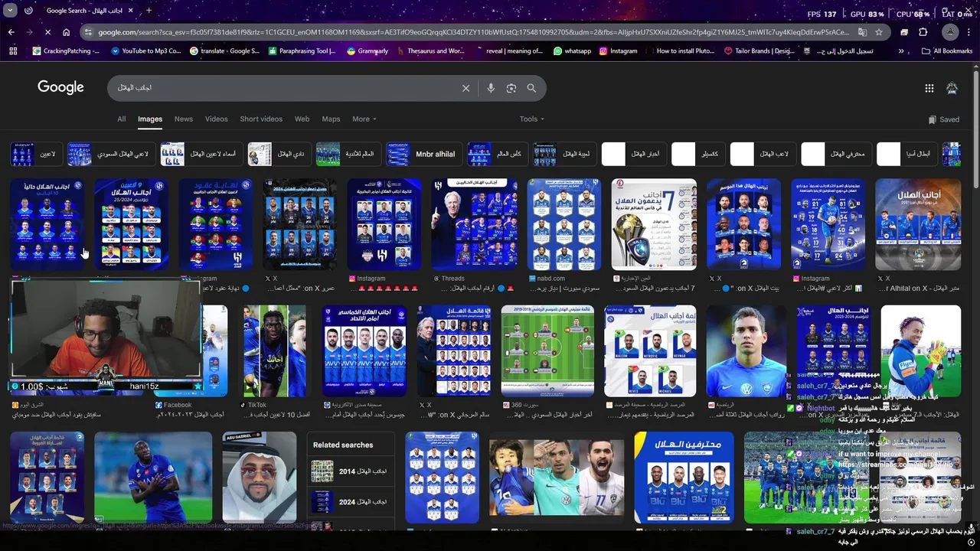The image size is (980, 551).
Task: Open the tab search dropdown arrow
Action: (x=9, y=11)
